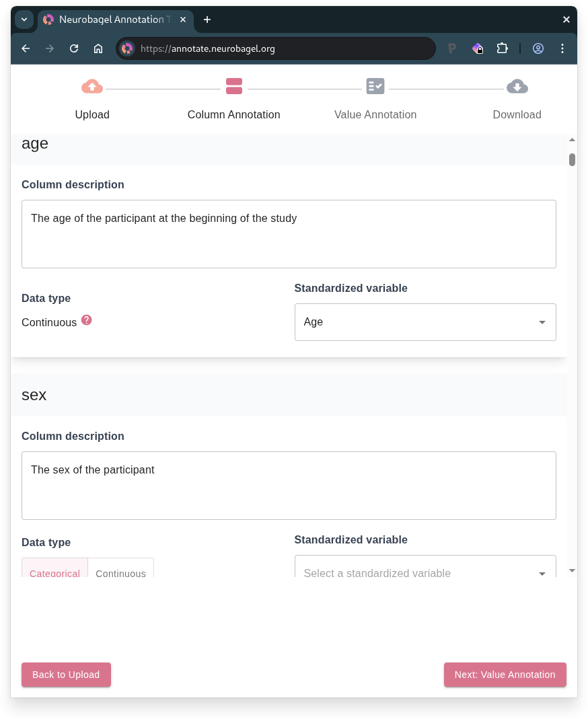Click the browser home icon

click(x=98, y=48)
